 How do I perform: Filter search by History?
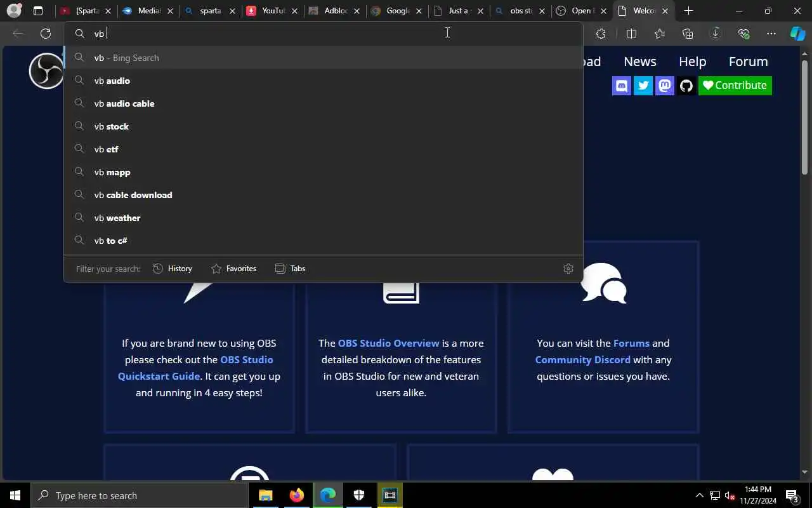click(173, 269)
